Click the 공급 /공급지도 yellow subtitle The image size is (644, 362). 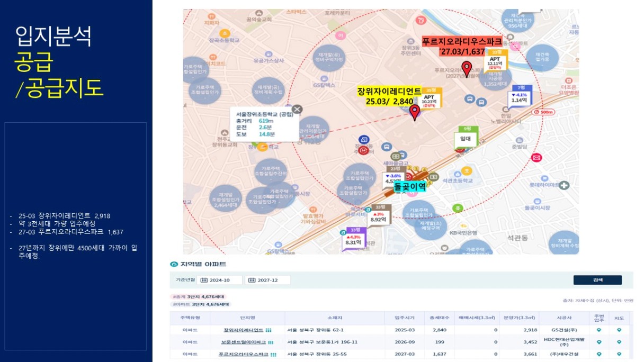tap(59, 75)
